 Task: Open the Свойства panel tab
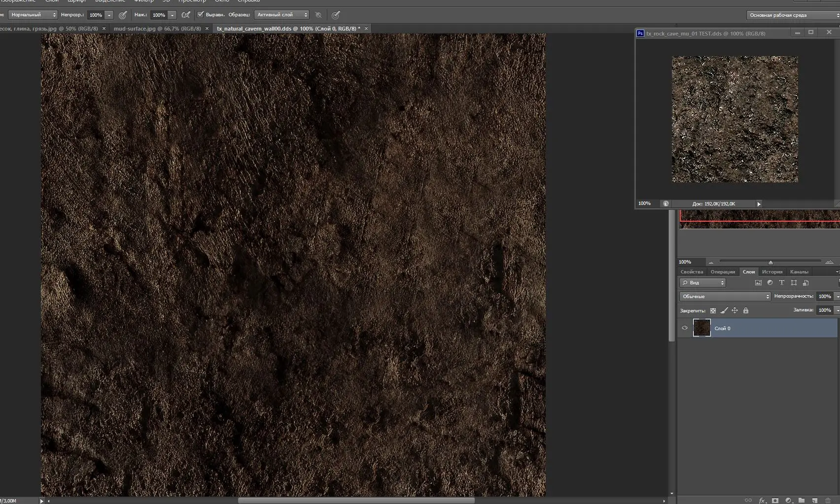tap(692, 272)
